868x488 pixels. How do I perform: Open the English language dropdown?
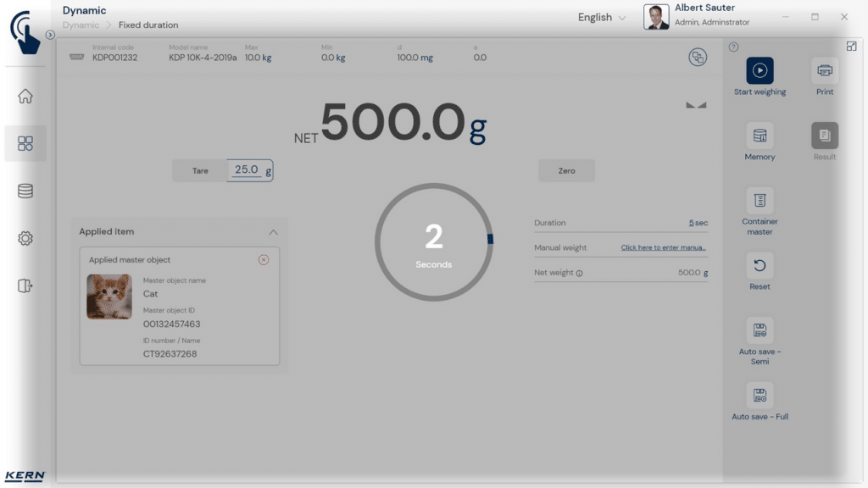[x=602, y=18]
